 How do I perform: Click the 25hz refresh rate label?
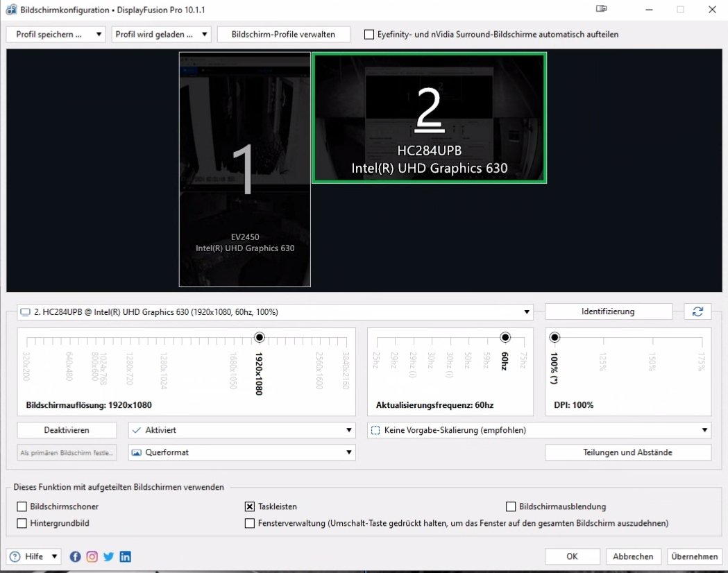(x=376, y=361)
